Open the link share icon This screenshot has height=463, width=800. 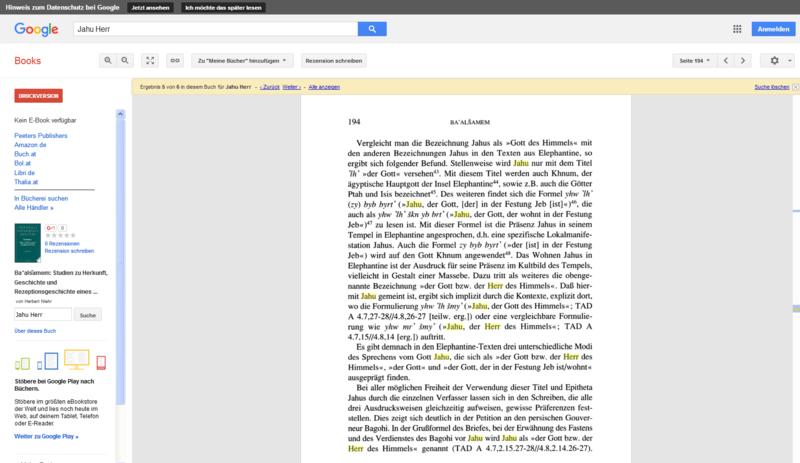175,61
